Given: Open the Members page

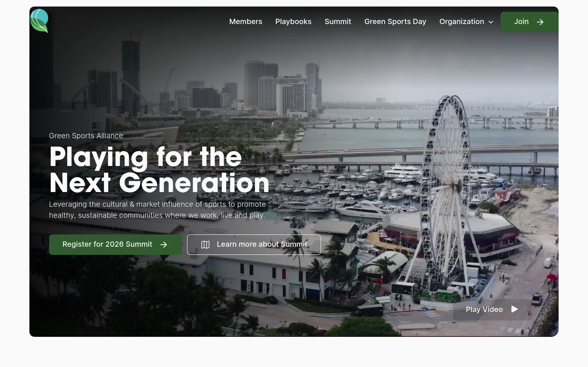Looking at the screenshot, I should 246,22.
